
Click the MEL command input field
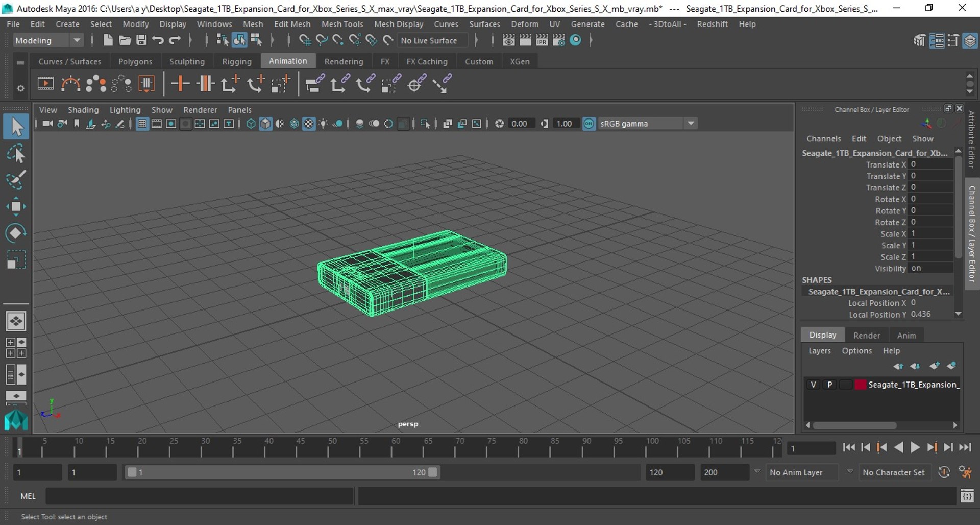tap(200, 496)
